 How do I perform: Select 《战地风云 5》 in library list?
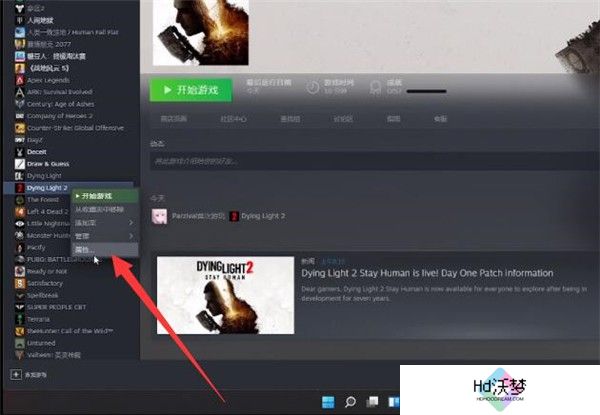pyautogui.click(x=48, y=68)
